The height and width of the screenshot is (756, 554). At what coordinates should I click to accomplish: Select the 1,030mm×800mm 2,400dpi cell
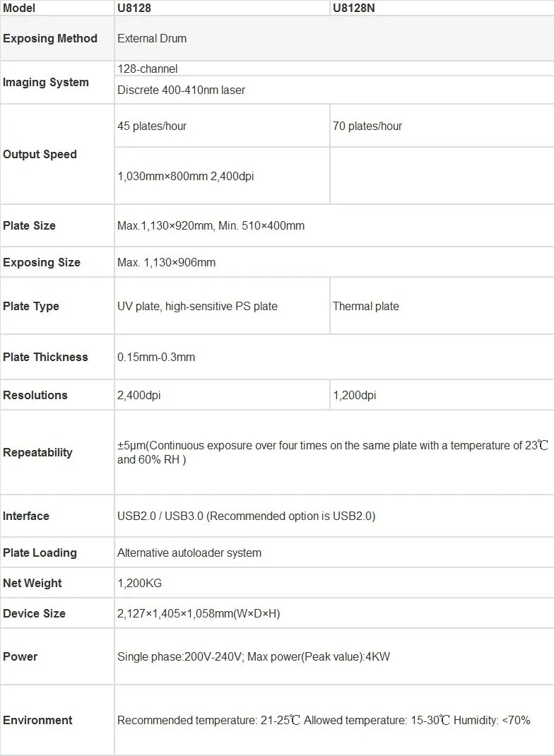tap(185, 176)
